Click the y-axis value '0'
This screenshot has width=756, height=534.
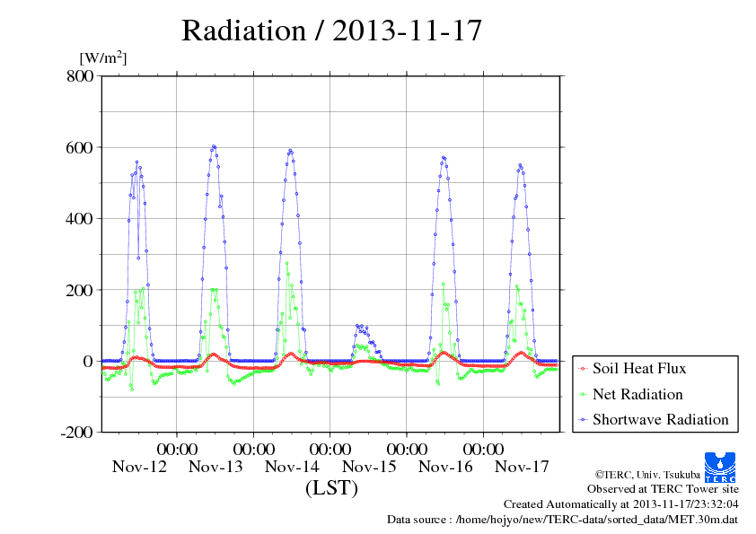tap(88, 361)
